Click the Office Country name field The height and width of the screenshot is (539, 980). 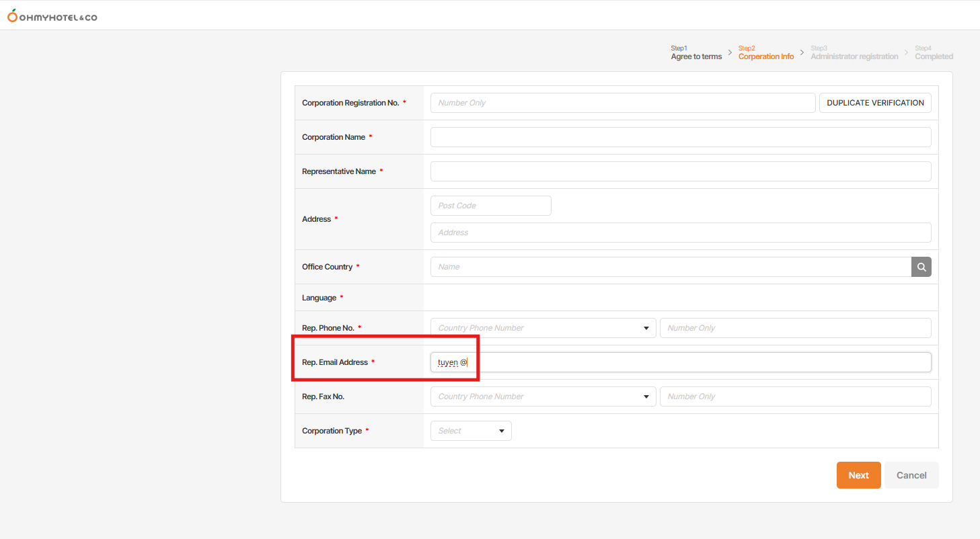tap(671, 267)
